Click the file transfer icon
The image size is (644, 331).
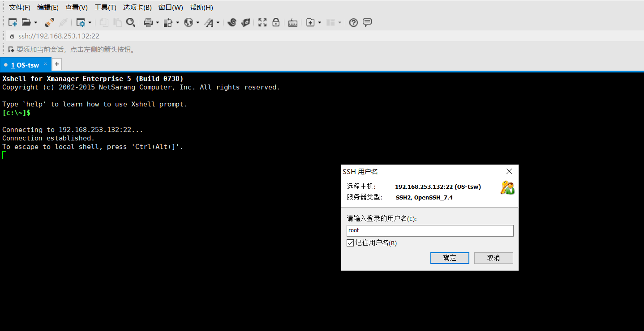(168, 22)
